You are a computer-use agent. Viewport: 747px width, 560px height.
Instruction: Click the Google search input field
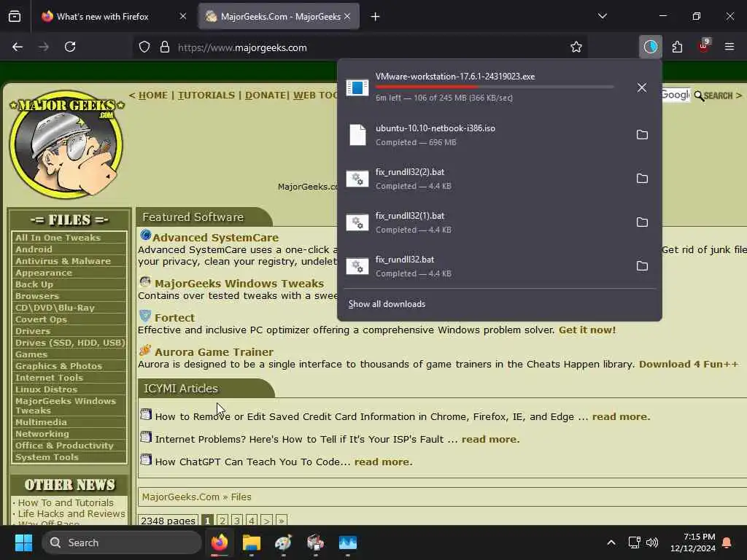tap(676, 96)
